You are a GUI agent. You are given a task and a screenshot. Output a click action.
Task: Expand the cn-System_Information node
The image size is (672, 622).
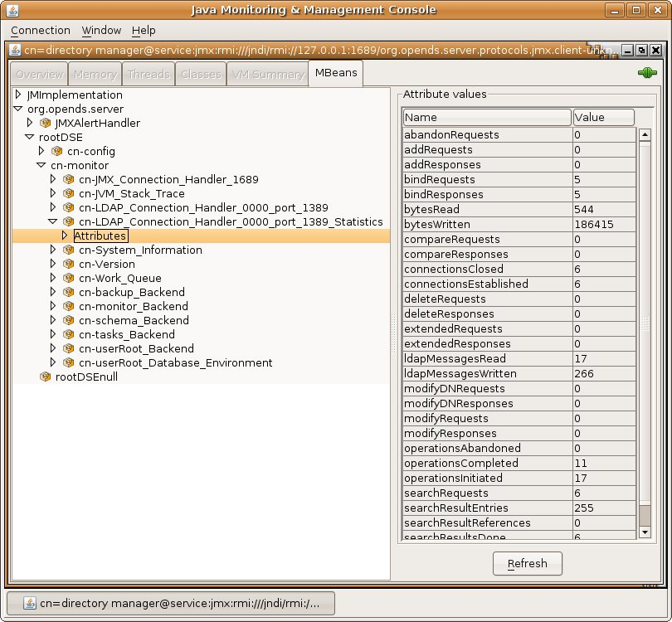[53, 250]
